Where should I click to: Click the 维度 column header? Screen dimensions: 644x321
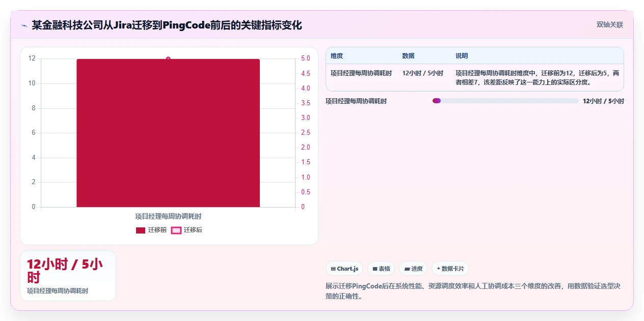[x=337, y=56]
